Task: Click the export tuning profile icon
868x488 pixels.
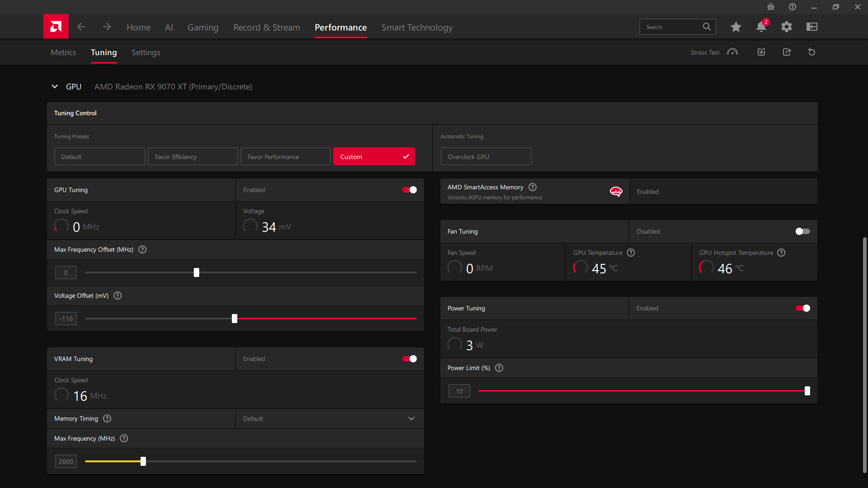Action: 787,52
